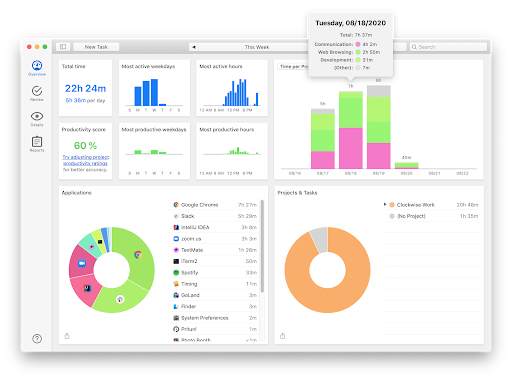The image size is (512, 380).
Task: Select the Slack row in applications list
Action: [215, 216]
